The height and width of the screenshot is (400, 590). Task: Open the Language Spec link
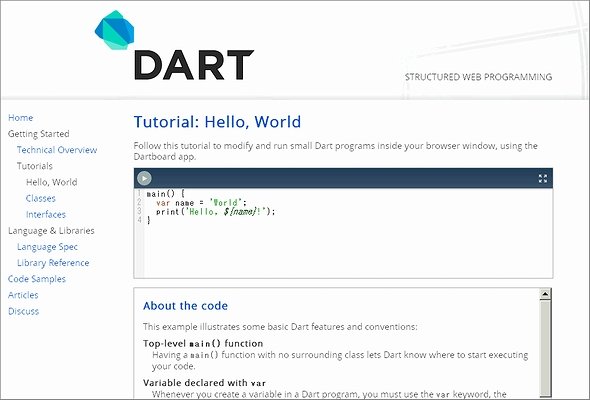(x=47, y=247)
